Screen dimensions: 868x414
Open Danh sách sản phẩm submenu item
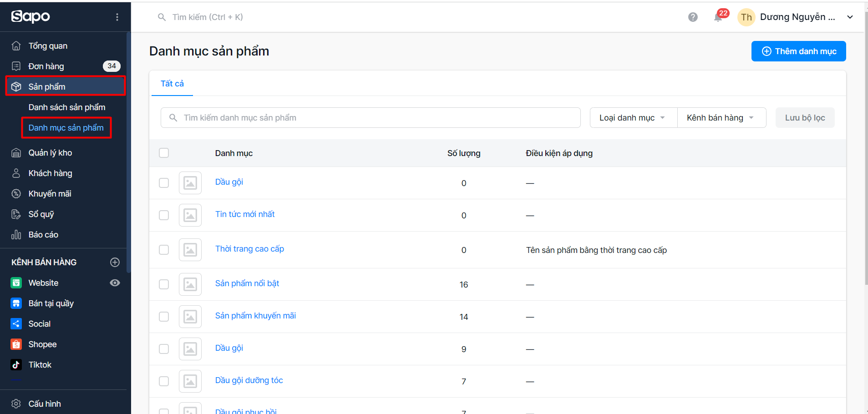pyautogui.click(x=66, y=107)
